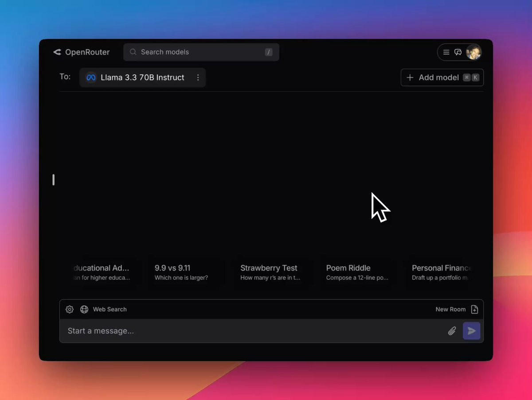Select the Llama 3.3 70B Instruct model chip
This screenshot has height=400, width=532.
point(142,78)
